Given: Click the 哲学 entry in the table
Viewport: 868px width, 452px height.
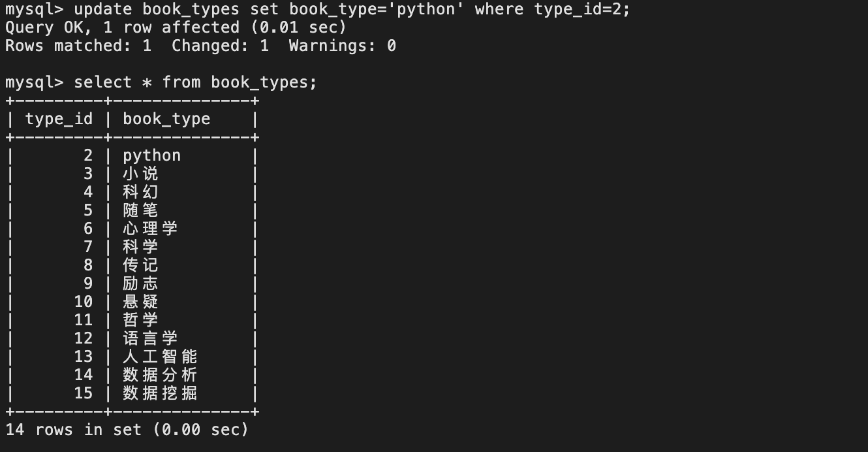Looking at the screenshot, I should [140, 320].
